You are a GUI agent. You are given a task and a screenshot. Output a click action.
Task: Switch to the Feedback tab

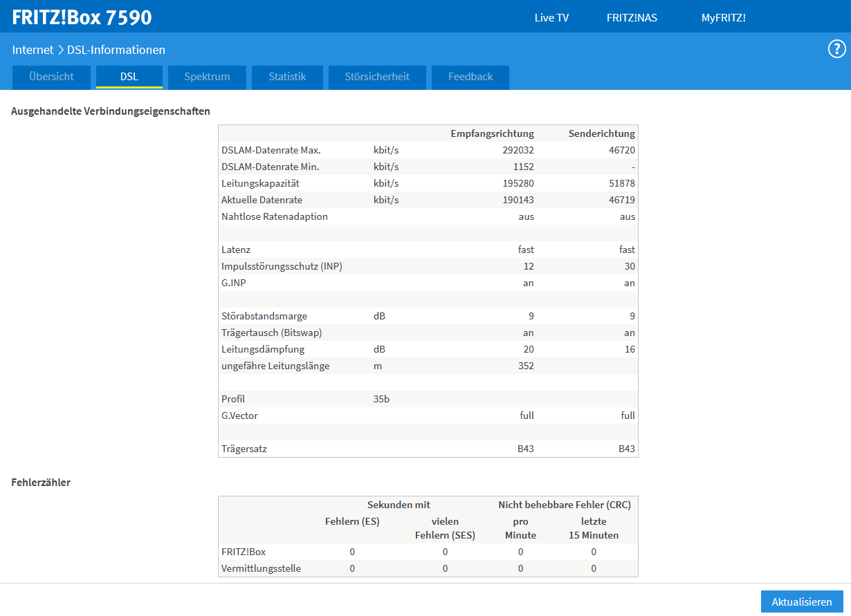470,77
